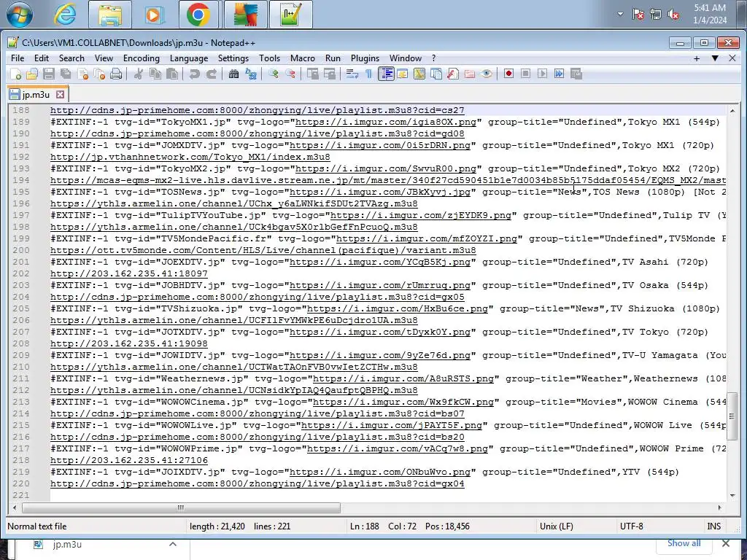Select the jp.m3u document tab
This screenshot has height=560, width=747.
(x=36, y=94)
